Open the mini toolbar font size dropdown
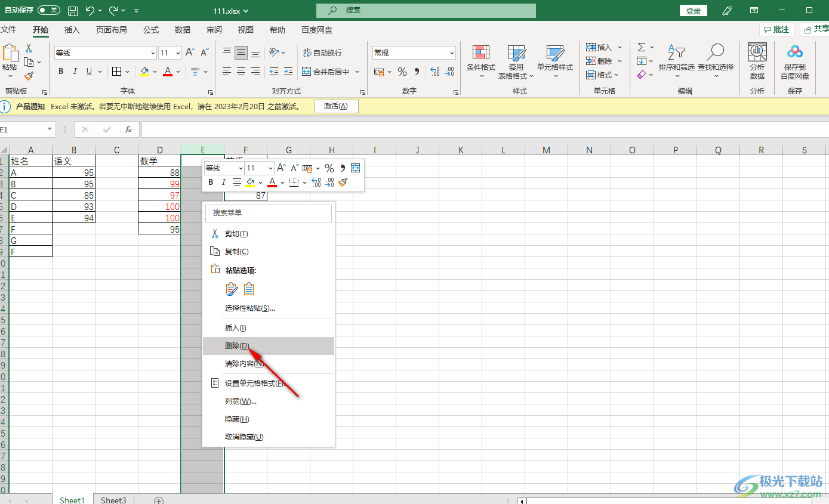The width and height of the screenshot is (829, 504). (270, 168)
